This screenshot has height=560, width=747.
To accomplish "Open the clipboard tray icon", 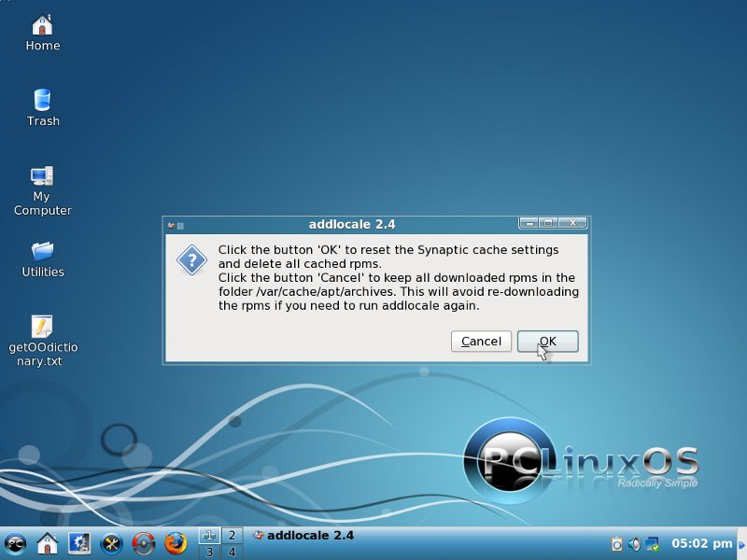I will point(616,543).
